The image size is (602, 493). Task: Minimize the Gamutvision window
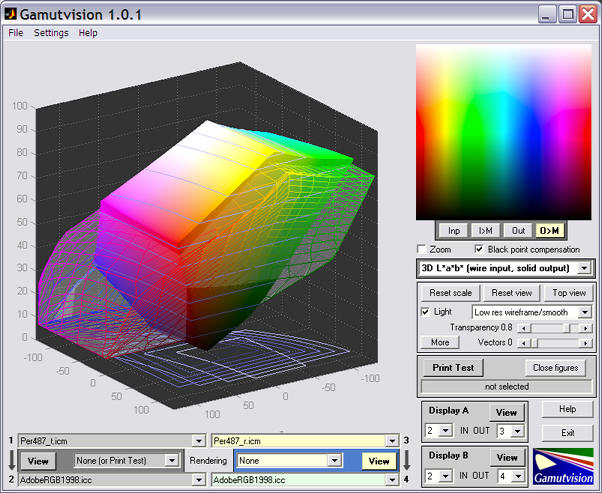coord(547,15)
